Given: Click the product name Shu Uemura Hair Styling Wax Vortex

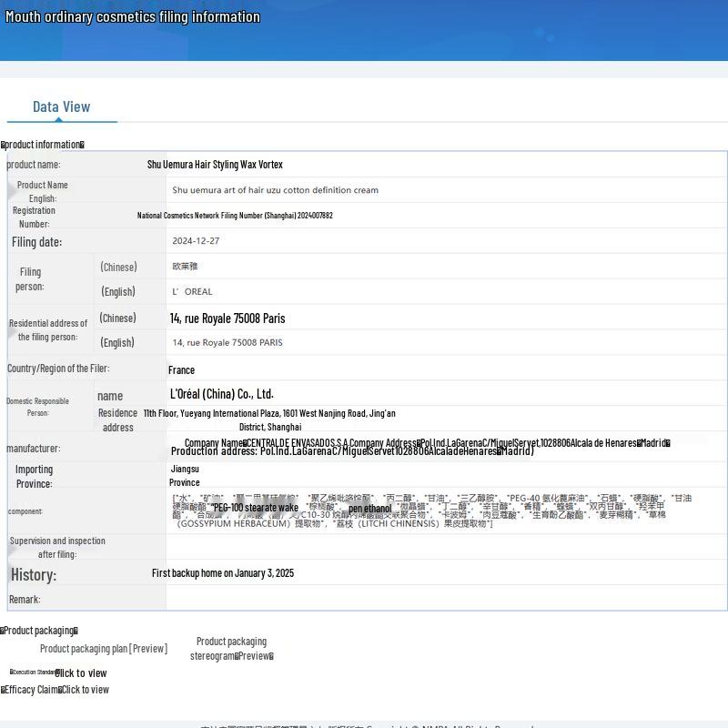Looking at the screenshot, I should [215, 165].
